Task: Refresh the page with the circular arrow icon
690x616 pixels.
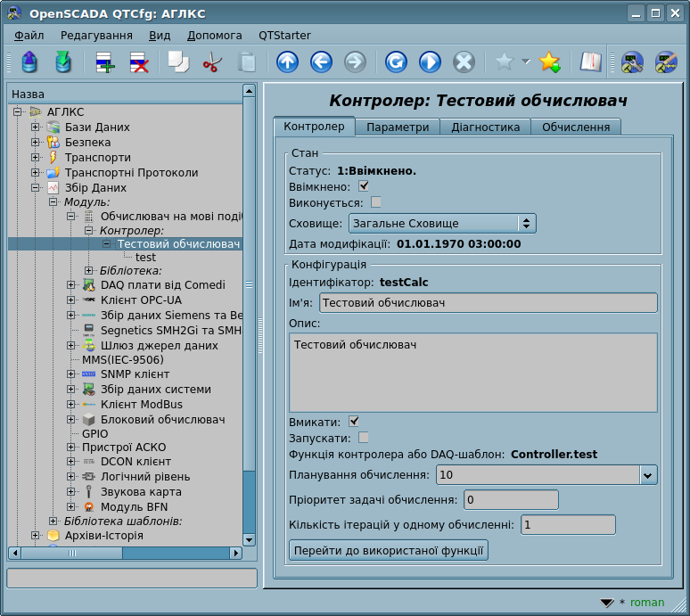Action: tap(396, 62)
